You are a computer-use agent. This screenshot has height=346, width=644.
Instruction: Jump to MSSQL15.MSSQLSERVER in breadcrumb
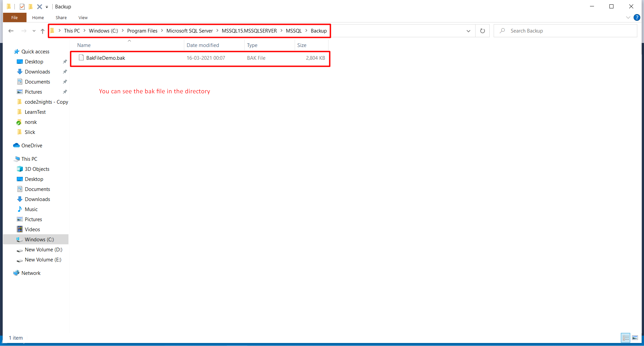coord(249,31)
